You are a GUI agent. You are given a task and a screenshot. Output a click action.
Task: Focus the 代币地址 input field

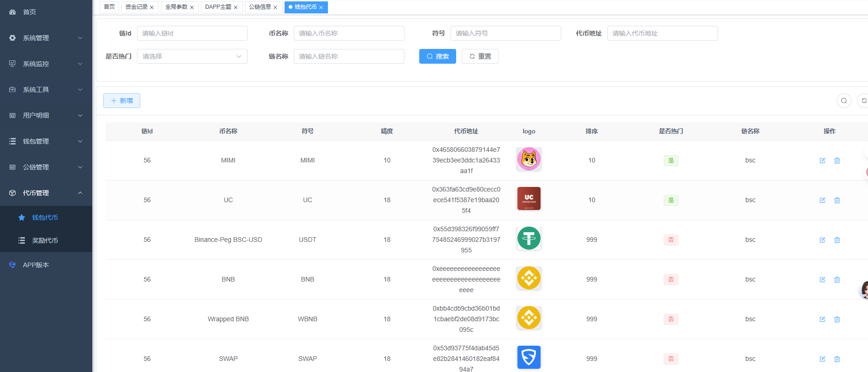662,33
